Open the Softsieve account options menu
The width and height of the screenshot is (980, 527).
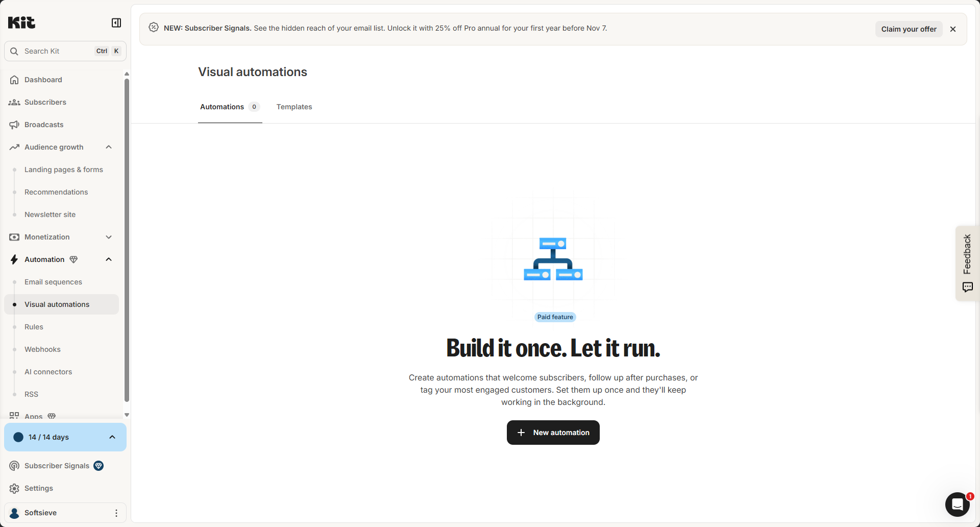pos(116,513)
